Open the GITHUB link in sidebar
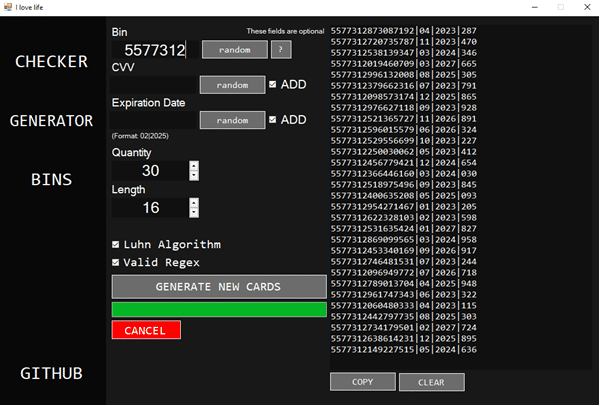The width and height of the screenshot is (600, 406). [51, 373]
